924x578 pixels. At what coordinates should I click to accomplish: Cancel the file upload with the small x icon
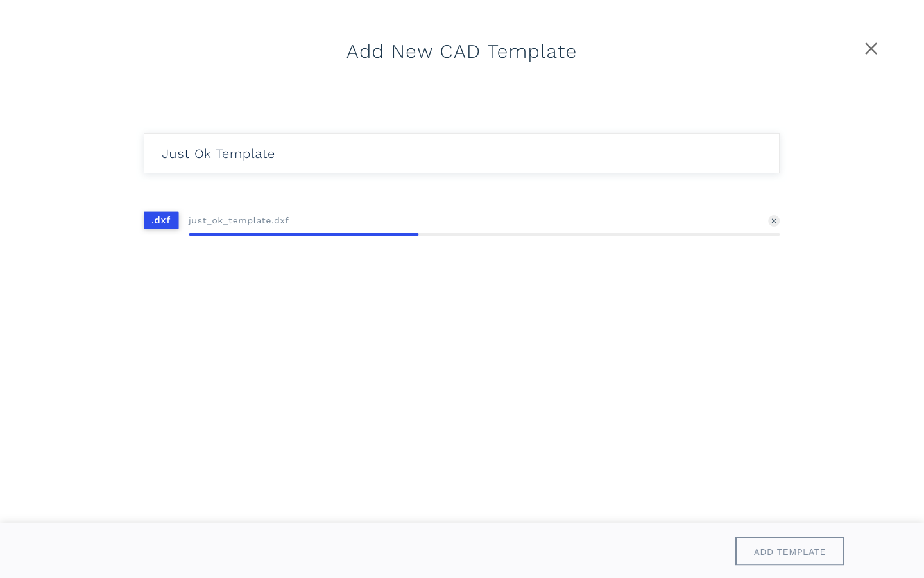[x=774, y=221]
